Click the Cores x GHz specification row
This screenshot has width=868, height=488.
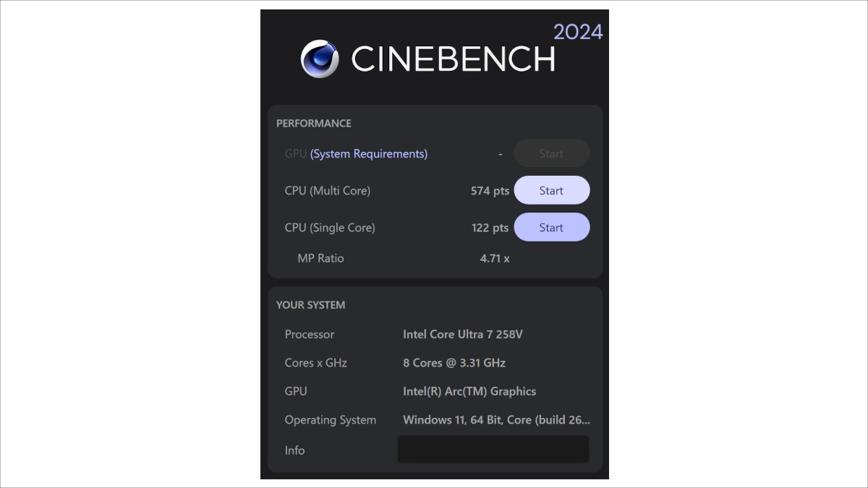pos(315,362)
